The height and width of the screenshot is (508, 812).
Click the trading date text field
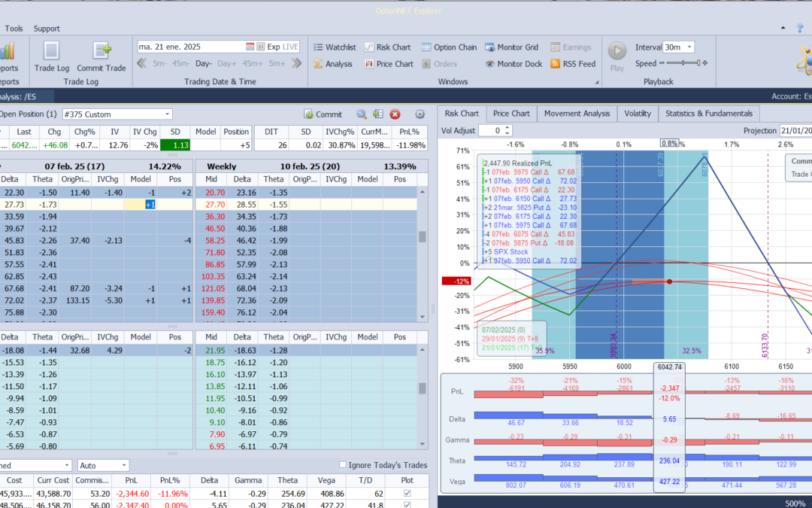(x=190, y=47)
